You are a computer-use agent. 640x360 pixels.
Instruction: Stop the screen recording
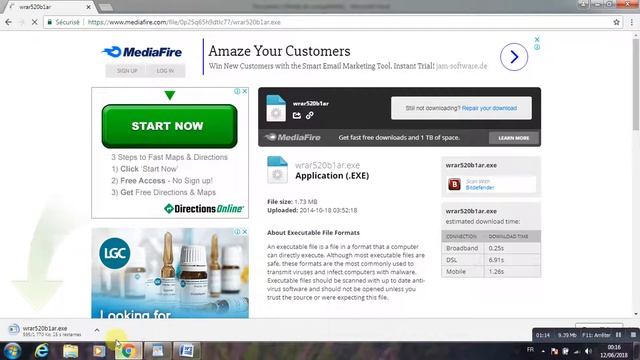pos(633,335)
